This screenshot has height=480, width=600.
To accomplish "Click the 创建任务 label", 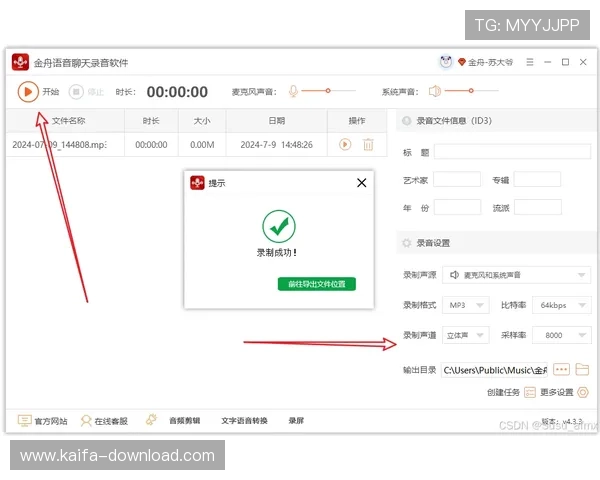I will (503, 392).
